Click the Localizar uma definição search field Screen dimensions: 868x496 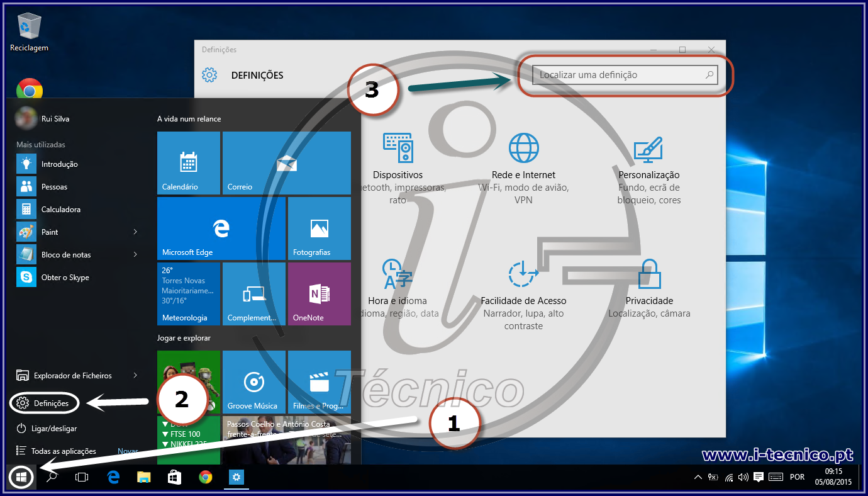click(620, 75)
